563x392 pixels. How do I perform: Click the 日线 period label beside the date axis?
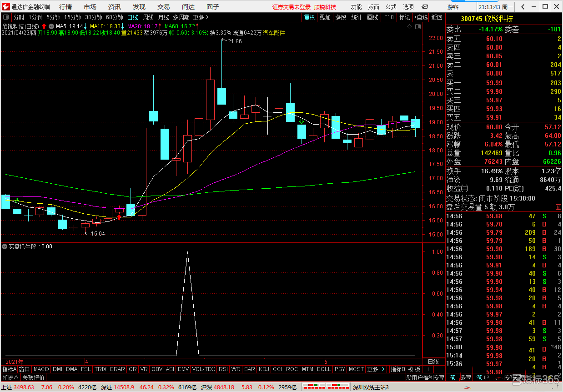coord(433,362)
